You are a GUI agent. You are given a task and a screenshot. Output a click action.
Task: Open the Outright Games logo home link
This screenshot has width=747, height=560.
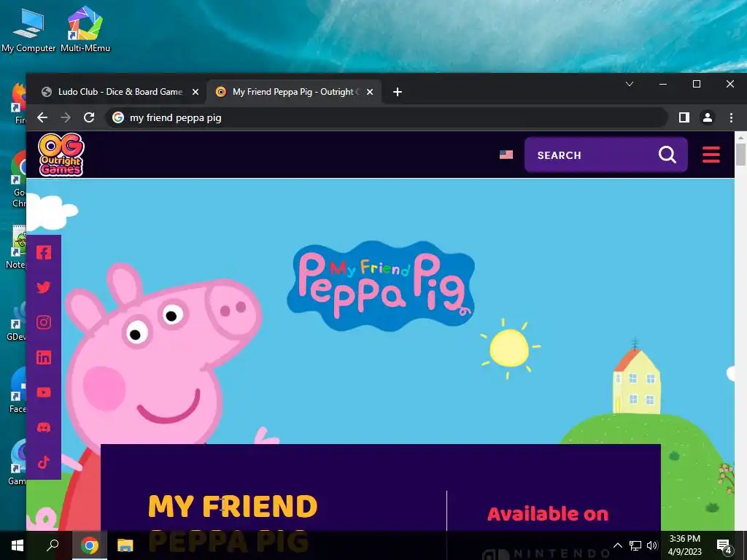tap(61, 155)
